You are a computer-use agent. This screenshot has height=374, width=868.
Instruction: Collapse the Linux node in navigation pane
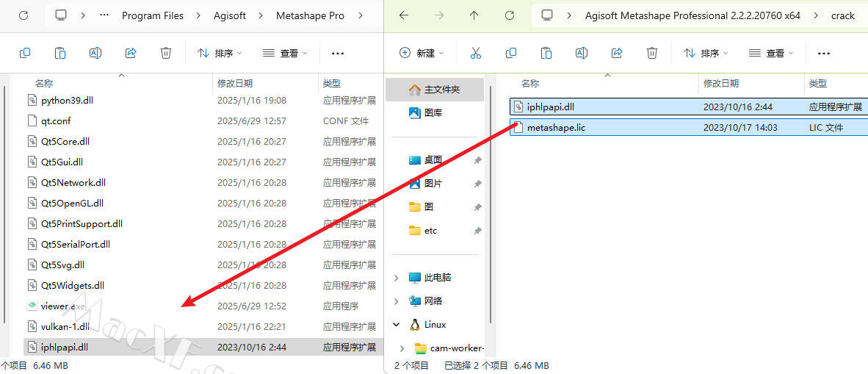click(x=397, y=325)
